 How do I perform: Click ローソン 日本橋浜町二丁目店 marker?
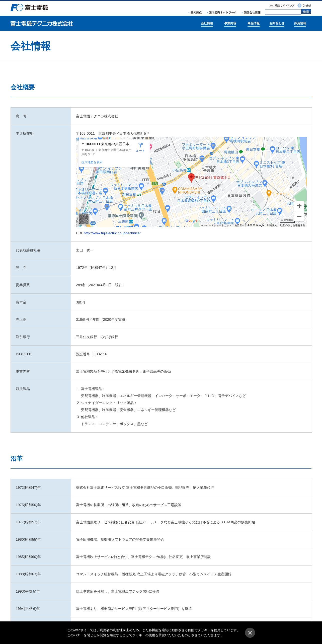280,211
